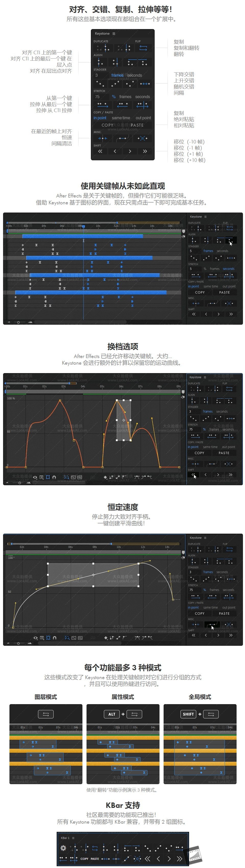Click the blue current-time indicator on layer timeline

(x=83, y=227)
